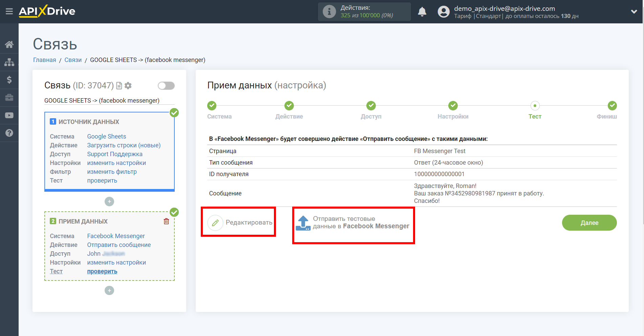Click the ПРИЕМ ДАННЫХ header

click(83, 222)
